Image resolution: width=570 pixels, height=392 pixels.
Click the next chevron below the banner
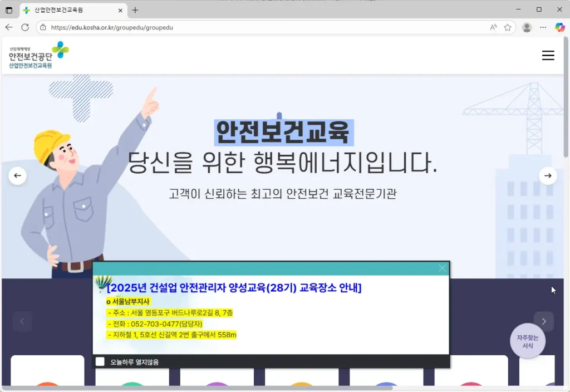coord(544,321)
